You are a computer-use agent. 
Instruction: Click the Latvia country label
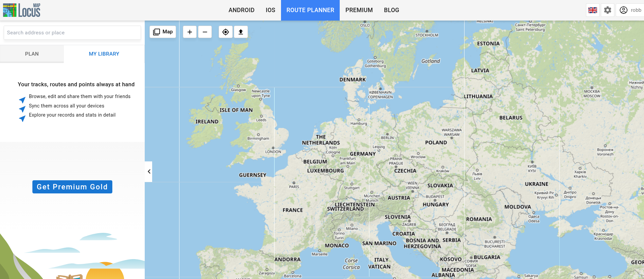point(480,70)
